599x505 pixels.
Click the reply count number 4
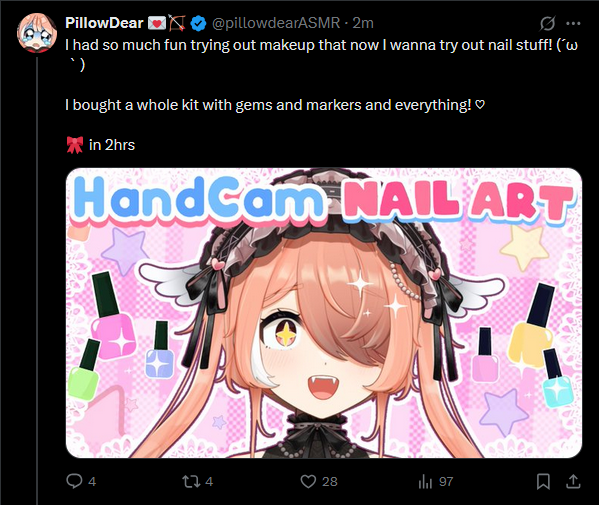click(x=92, y=481)
